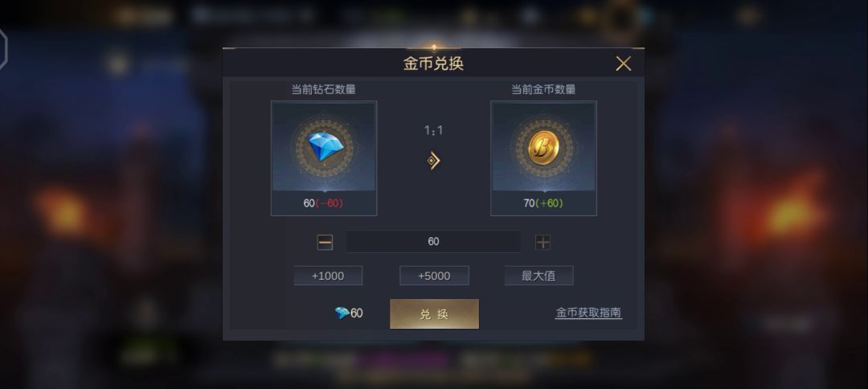Add 1000 using the +1000 button
The height and width of the screenshot is (389, 868).
tap(328, 276)
